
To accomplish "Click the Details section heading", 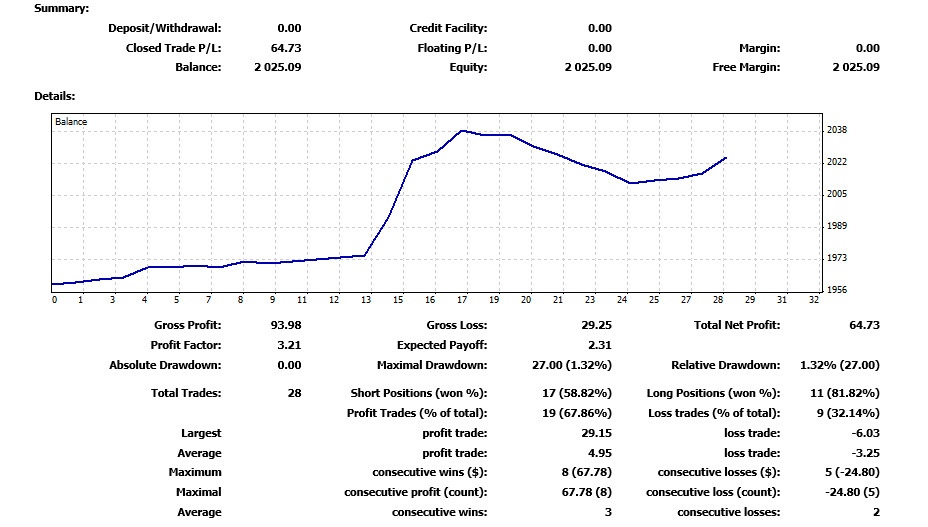I will click(55, 96).
